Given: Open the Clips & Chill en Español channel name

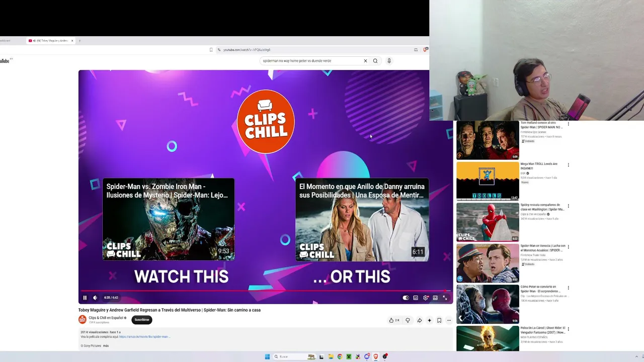Looking at the screenshot, I should click(106, 318).
